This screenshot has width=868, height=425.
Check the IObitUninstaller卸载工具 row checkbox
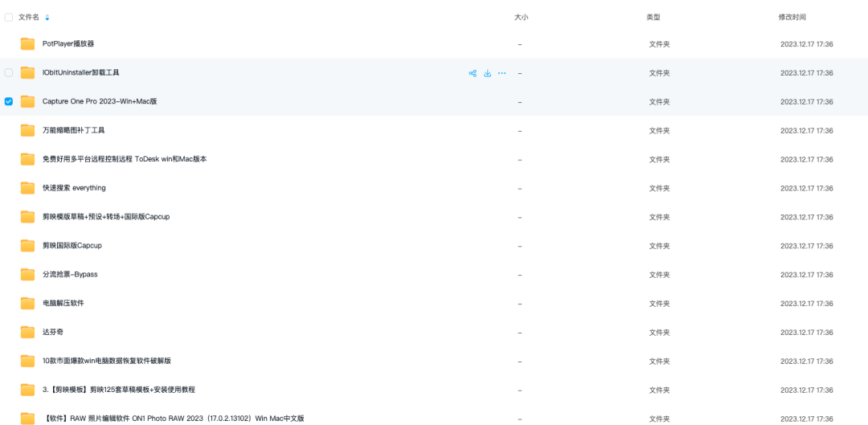click(x=9, y=72)
